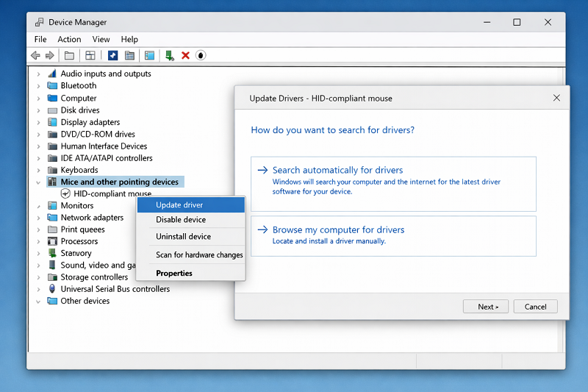Select the Disk drives label

(x=80, y=110)
